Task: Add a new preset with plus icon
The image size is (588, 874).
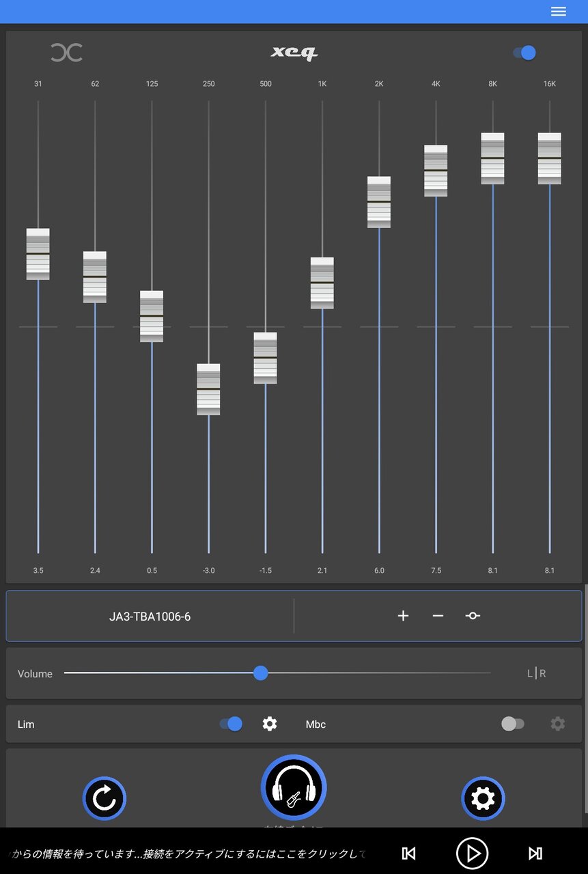Action: click(403, 616)
